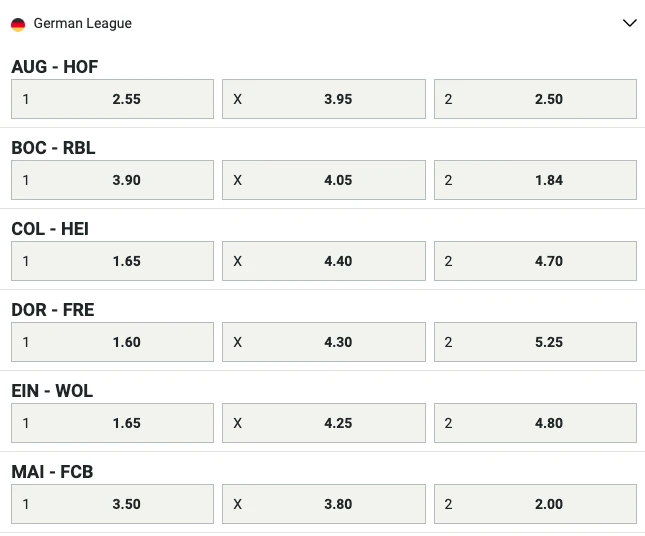Choose draw at 4.05 for BOC - RBL

click(x=324, y=180)
